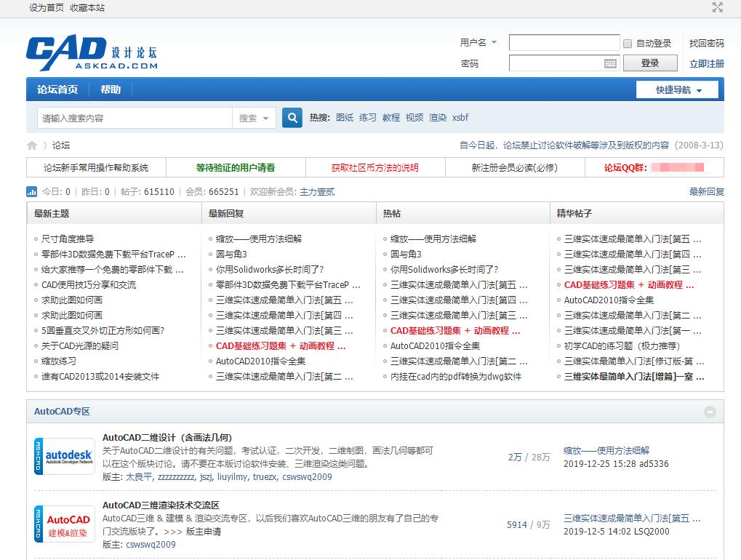This screenshot has width=741, height=560.
Task: Enable 自动登录 automatic login
Action: [626, 42]
